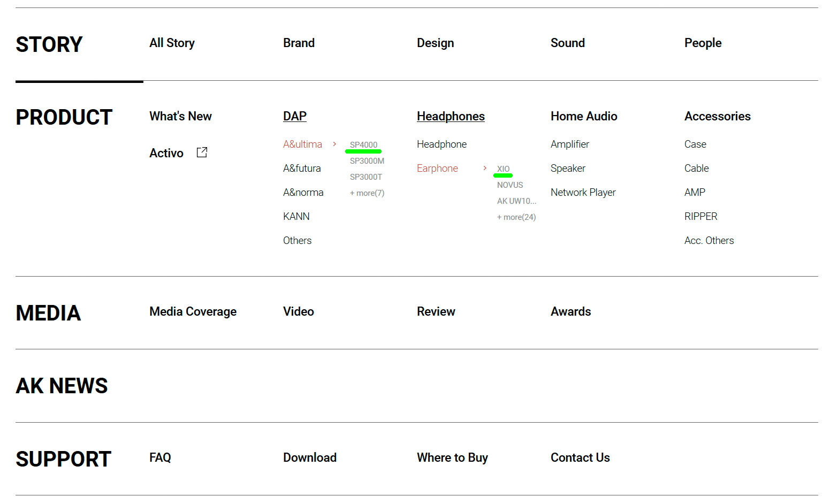Open the SUPPORT main menu heading
This screenshot has height=504, width=823.
point(63,459)
